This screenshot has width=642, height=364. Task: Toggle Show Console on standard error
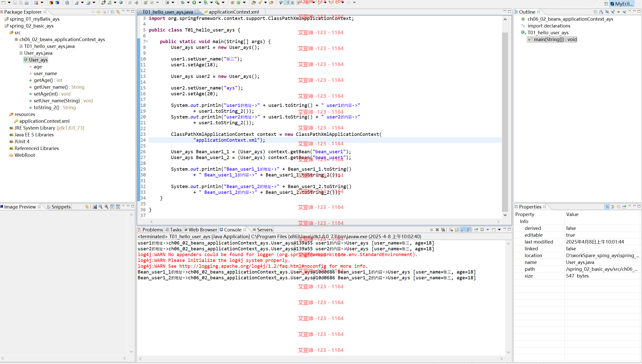pos(469,230)
